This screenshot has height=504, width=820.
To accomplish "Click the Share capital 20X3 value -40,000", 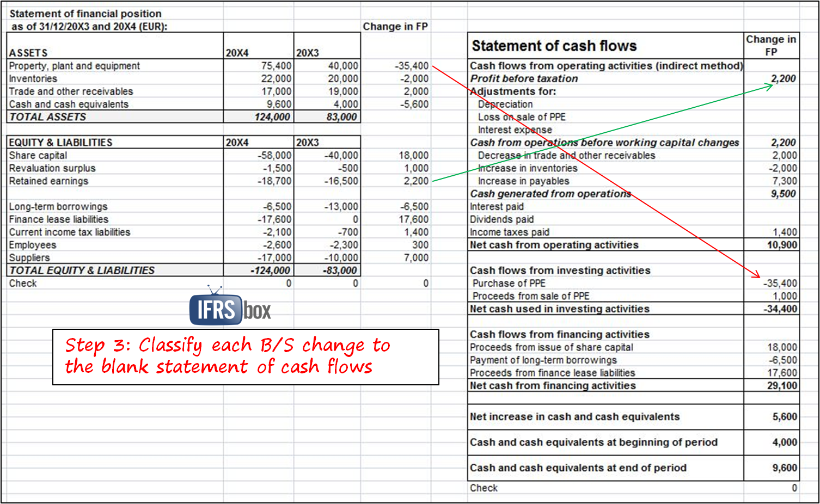I will 341,156.
